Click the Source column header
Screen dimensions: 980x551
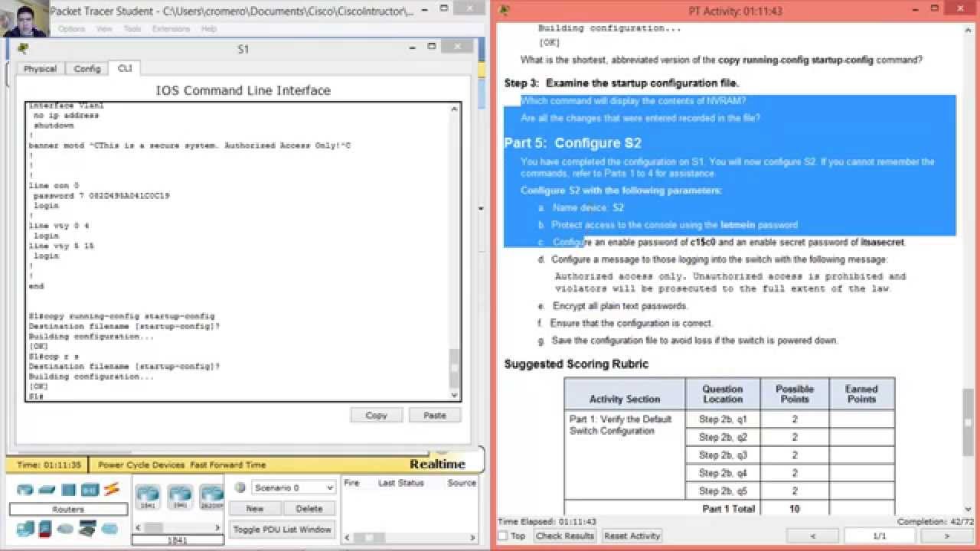pyautogui.click(x=462, y=483)
